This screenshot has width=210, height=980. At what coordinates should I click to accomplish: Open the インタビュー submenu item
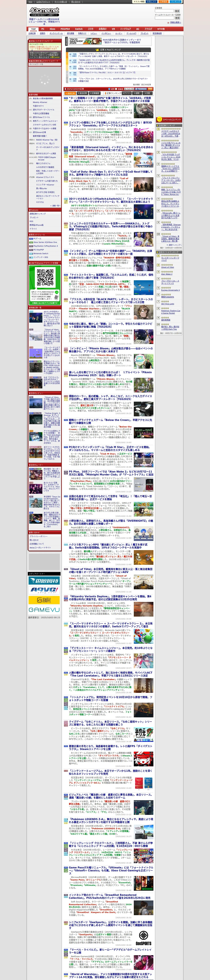click(x=106, y=33)
